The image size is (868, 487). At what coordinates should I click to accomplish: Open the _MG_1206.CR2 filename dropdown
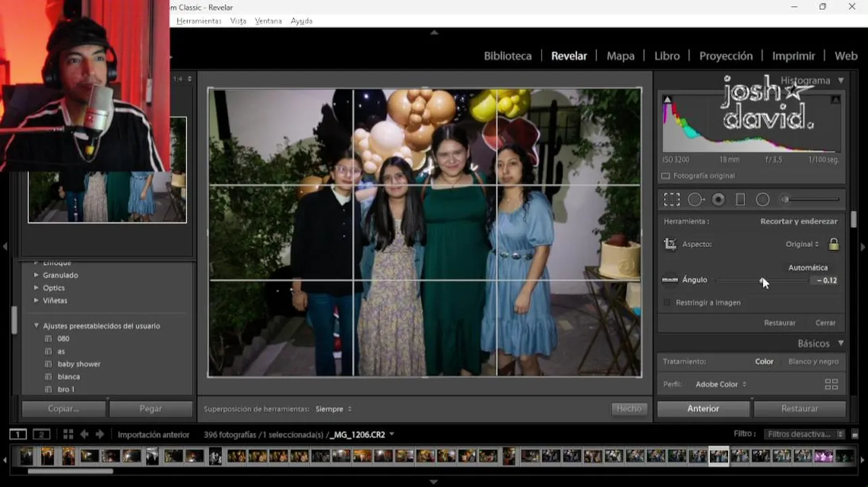(x=363, y=434)
